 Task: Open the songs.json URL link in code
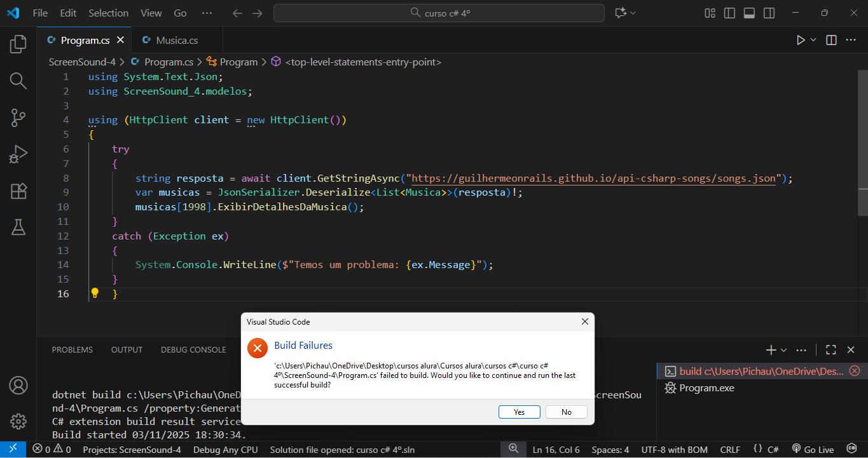(594, 178)
